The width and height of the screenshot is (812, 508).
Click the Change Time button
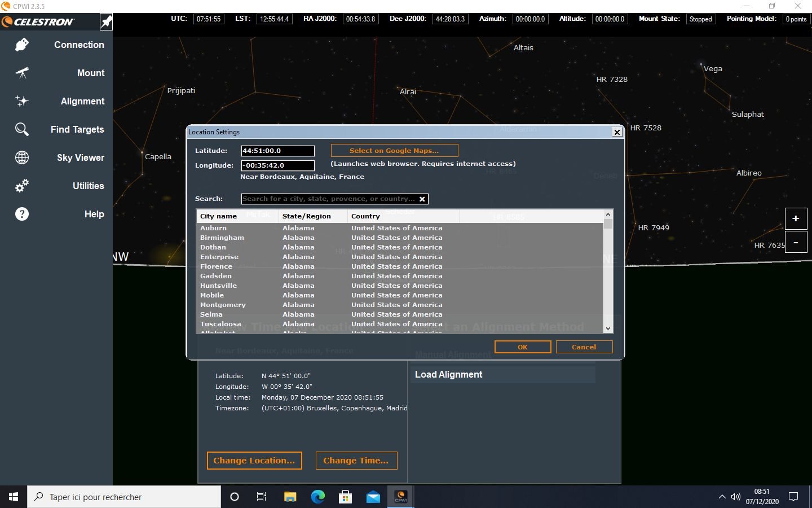(356, 461)
